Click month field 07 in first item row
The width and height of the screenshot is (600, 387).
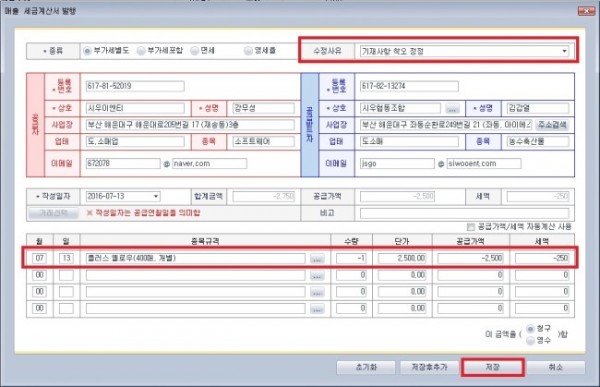coord(39,258)
